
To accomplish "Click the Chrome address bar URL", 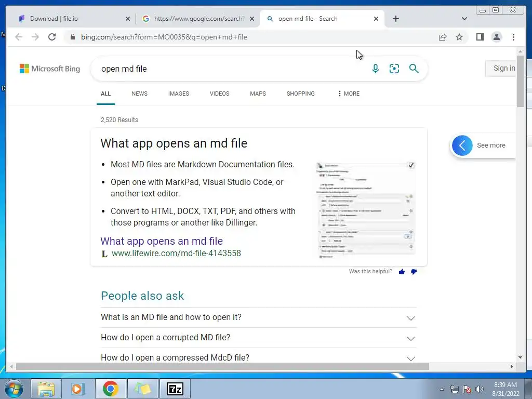I will pyautogui.click(x=164, y=37).
